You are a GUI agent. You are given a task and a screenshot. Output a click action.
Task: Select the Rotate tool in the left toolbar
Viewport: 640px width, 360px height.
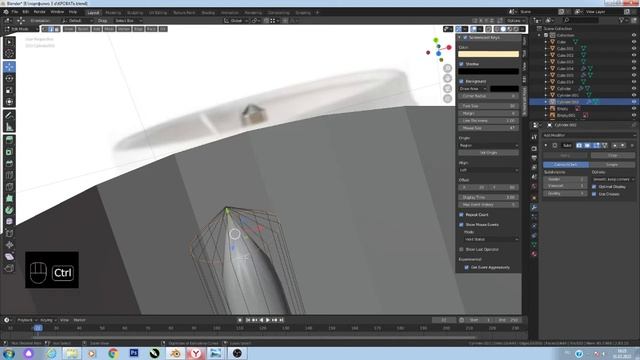coord(9,78)
